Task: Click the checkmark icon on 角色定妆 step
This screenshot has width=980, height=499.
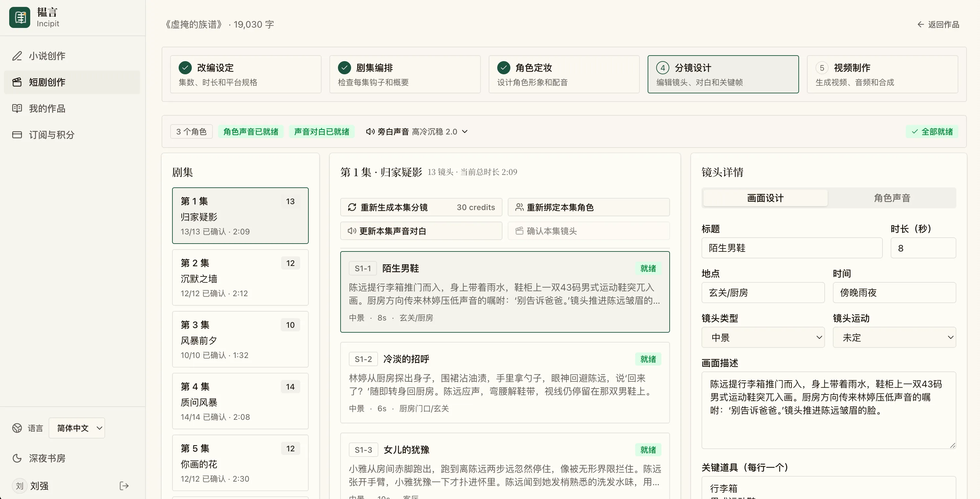Action: pos(504,68)
